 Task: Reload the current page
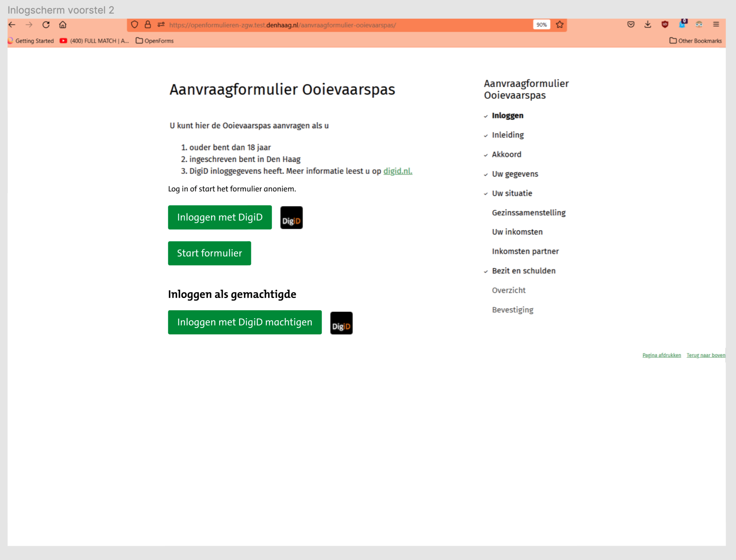click(x=46, y=24)
